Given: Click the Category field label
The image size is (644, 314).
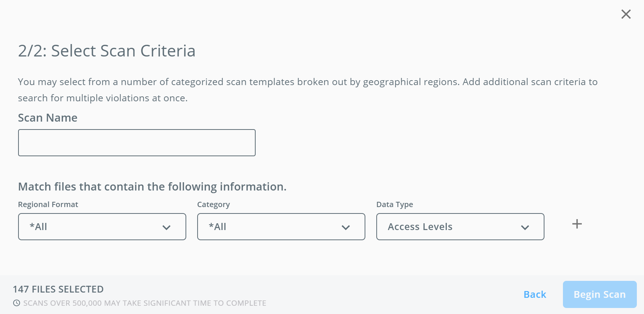Looking at the screenshot, I should click(213, 204).
